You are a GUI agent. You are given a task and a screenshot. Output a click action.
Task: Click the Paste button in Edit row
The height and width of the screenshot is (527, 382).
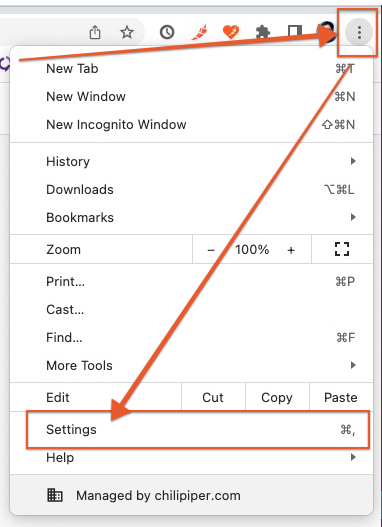click(341, 397)
